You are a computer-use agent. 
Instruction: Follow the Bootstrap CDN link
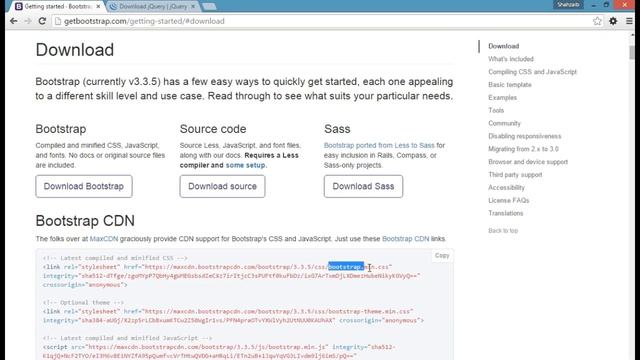405,239
